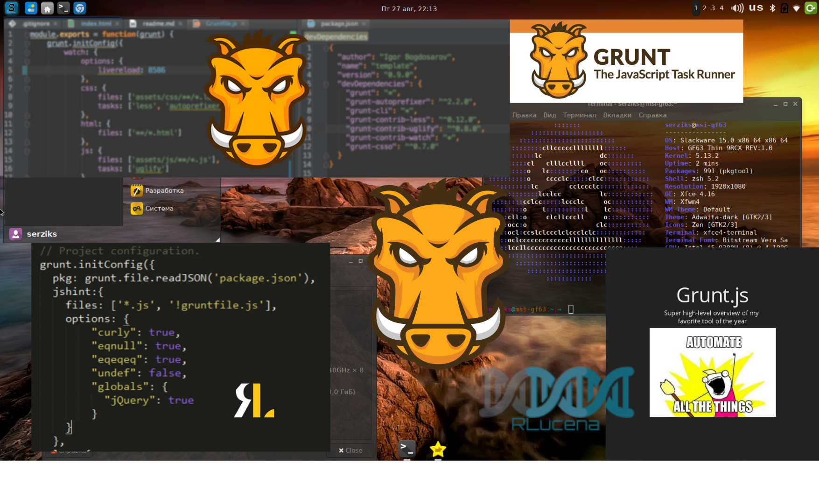The width and height of the screenshot is (819, 504).
Task: Click the date and time clock in panel
Action: click(409, 8)
